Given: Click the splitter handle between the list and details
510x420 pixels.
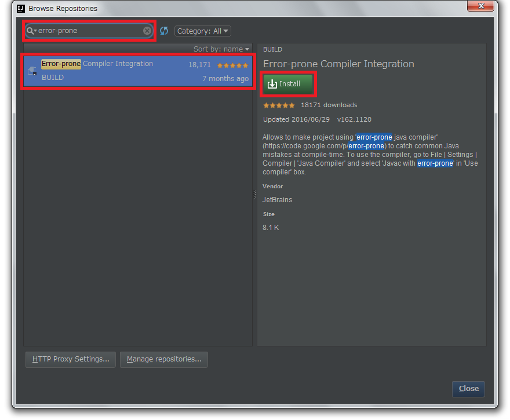Looking at the screenshot, I should pyautogui.click(x=254, y=195).
